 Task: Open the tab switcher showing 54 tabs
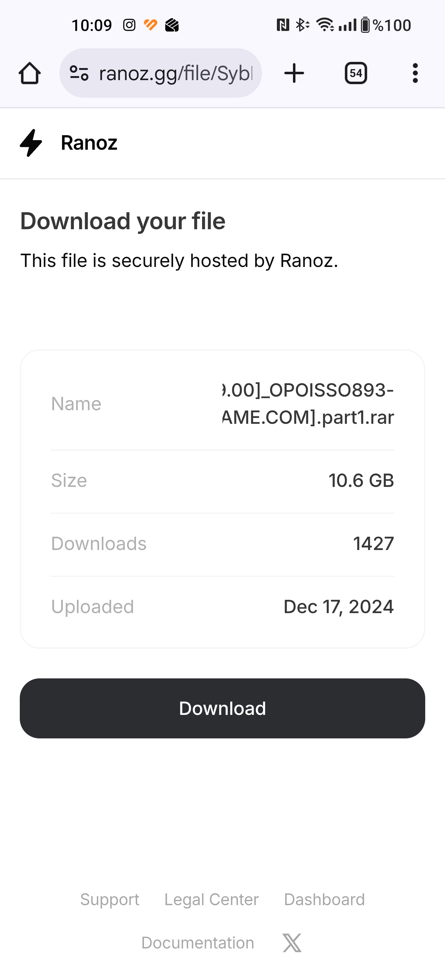356,73
